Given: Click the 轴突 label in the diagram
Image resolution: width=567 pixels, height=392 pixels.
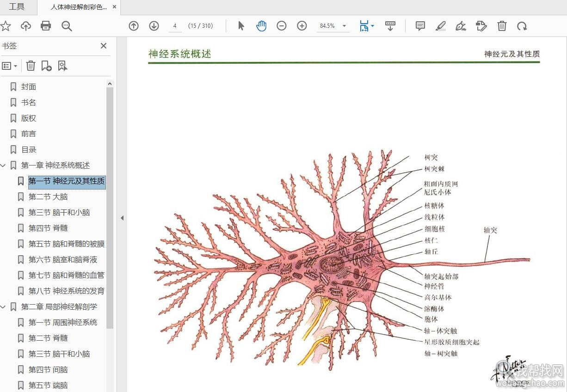Looking at the screenshot, I should tap(490, 230).
